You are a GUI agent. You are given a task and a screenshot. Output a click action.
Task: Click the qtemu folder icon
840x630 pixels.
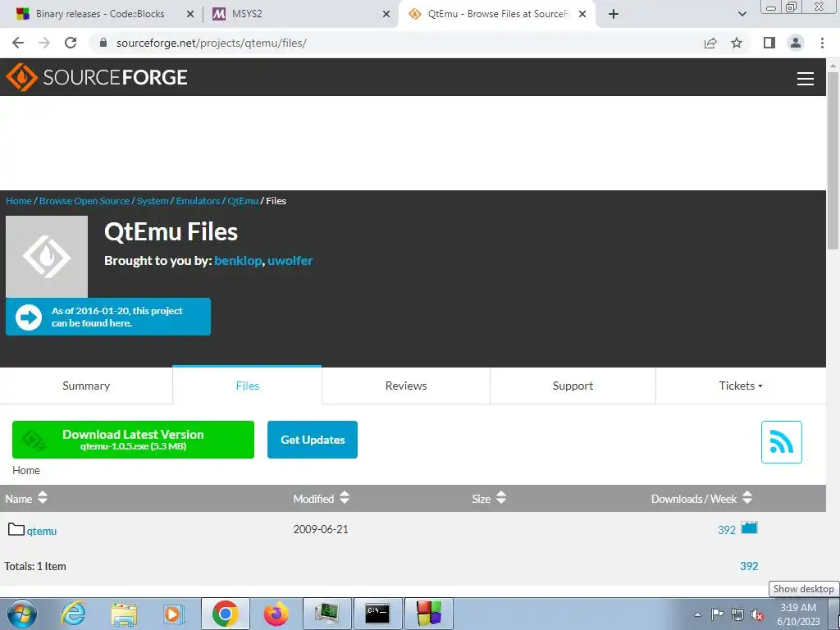coord(16,530)
